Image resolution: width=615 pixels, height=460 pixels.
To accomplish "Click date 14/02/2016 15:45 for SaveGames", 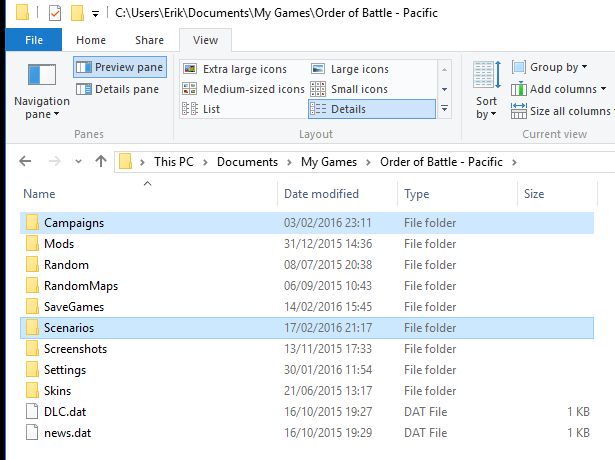I will coord(328,307).
